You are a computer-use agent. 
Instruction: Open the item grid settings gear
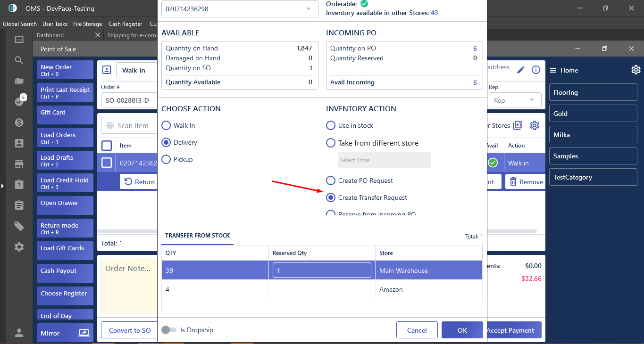coord(535,125)
